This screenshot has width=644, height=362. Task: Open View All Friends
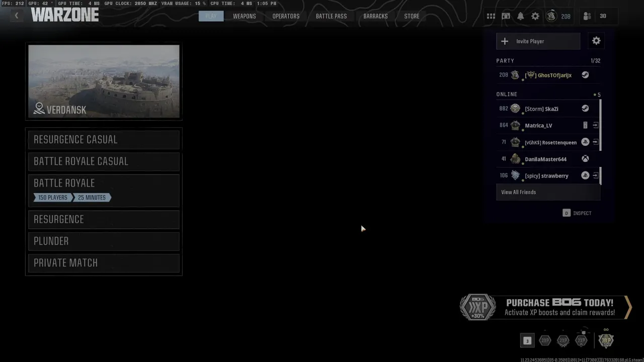(x=548, y=192)
